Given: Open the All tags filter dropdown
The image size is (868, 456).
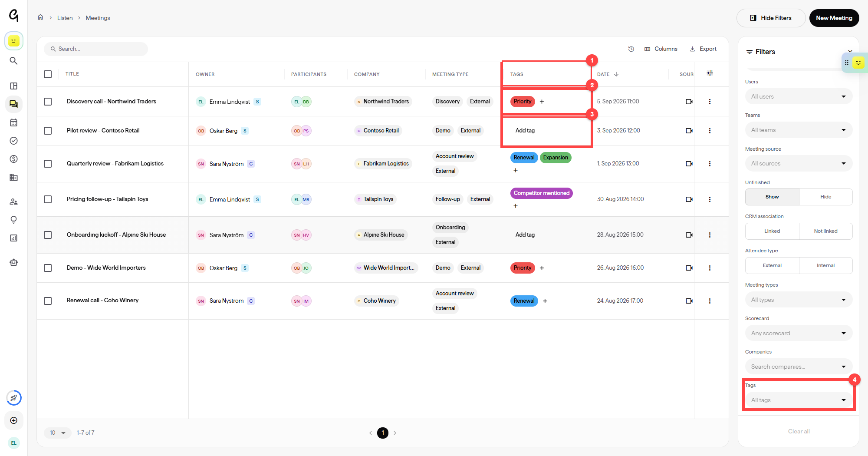Looking at the screenshot, I should pyautogui.click(x=799, y=400).
